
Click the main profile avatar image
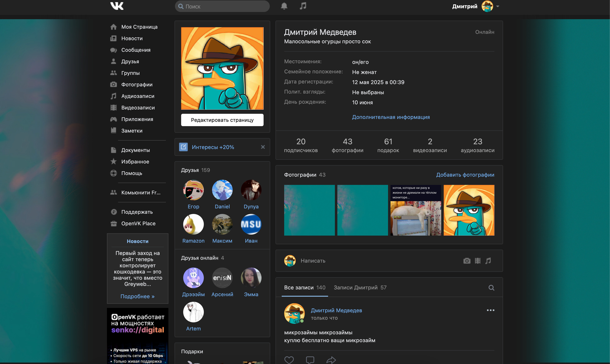[222, 68]
